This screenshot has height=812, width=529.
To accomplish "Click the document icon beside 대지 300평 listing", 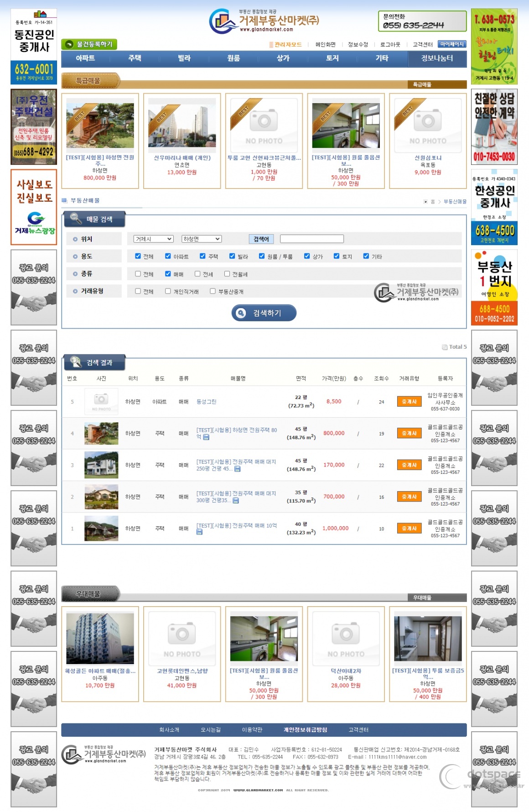I will pyautogui.click(x=236, y=501).
